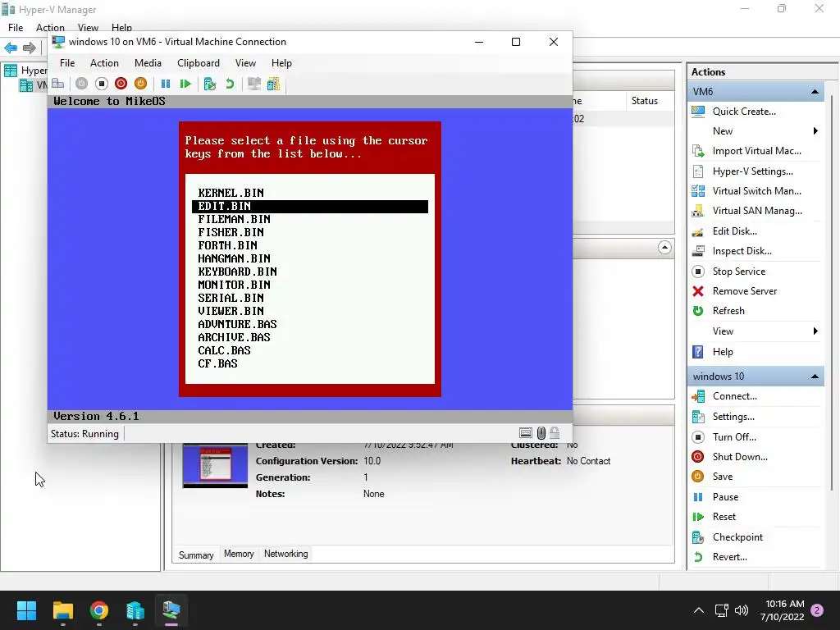Turn off VM using black square toolbar icon
This screenshot has height=630, width=840.
[101, 84]
